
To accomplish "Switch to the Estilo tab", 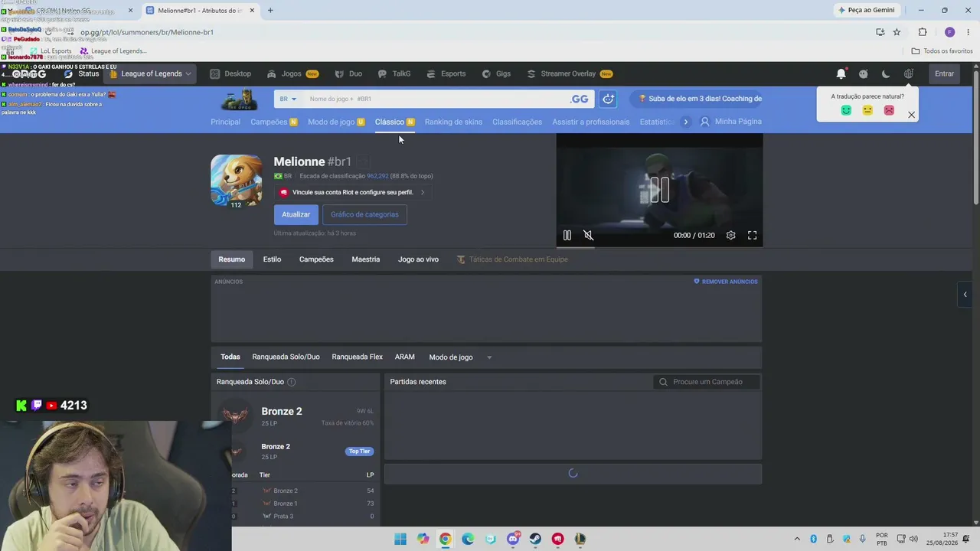I will [272, 259].
